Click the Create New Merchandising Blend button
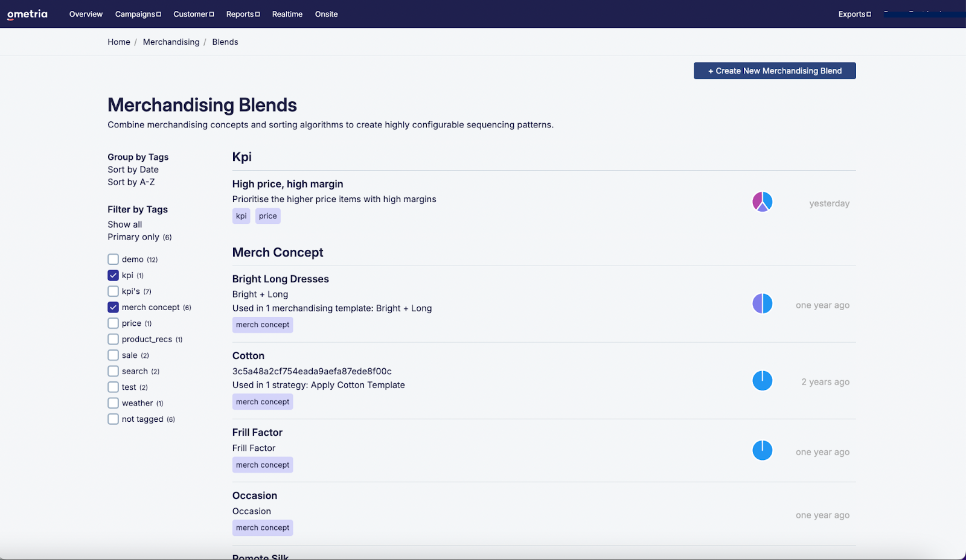The width and height of the screenshot is (966, 560). click(x=775, y=71)
